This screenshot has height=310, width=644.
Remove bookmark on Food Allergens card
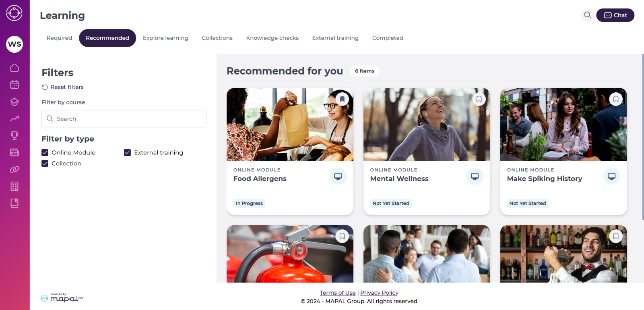[342, 99]
